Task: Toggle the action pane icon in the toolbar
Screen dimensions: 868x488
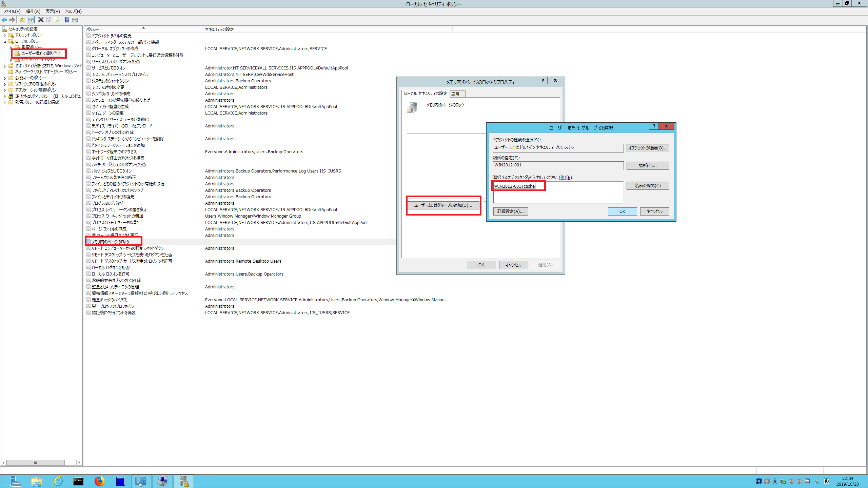Action: coord(75,20)
